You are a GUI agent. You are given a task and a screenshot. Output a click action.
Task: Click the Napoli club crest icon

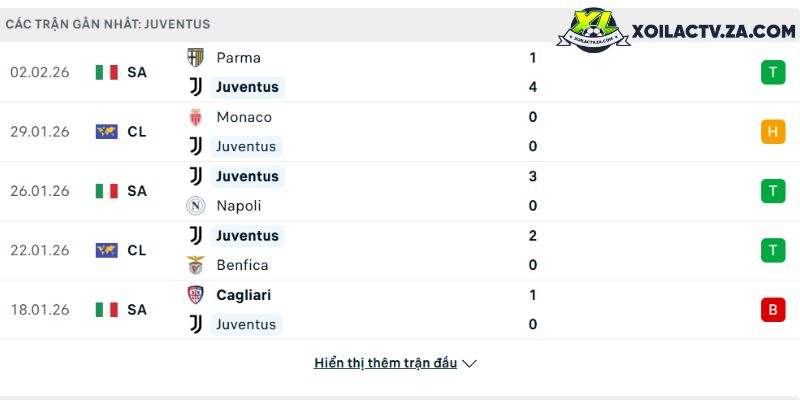pyautogui.click(x=196, y=206)
